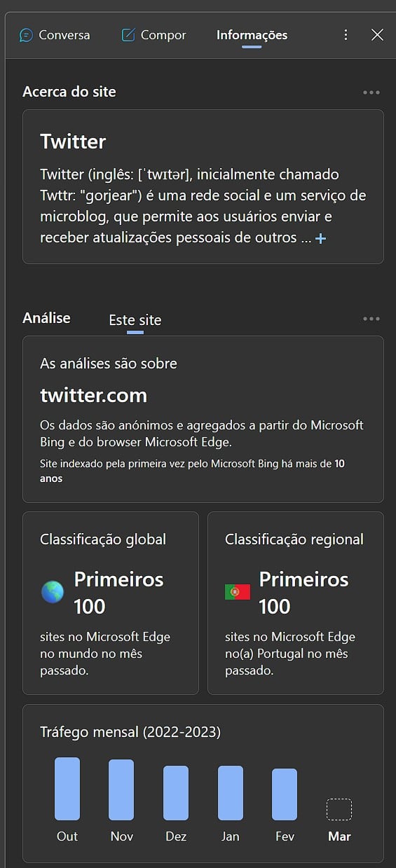Open Acerca do site more options
The image size is (396, 868).
tap(371, 92)
